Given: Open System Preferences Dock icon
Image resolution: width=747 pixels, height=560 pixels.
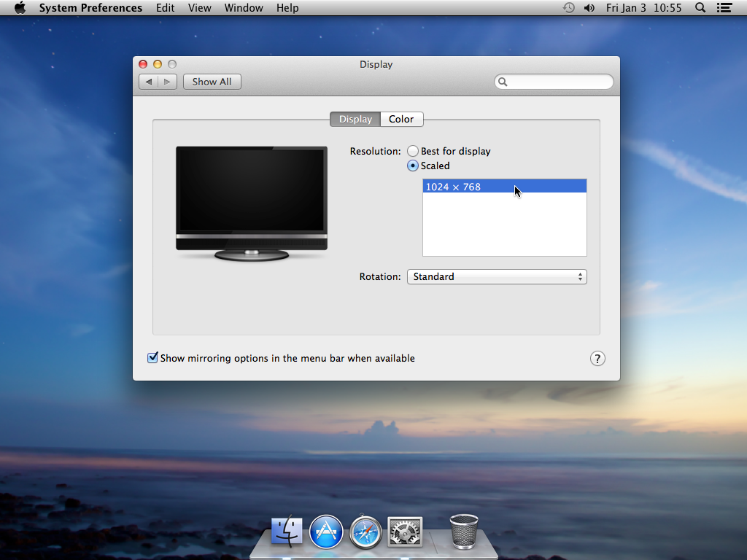Looking at the screenshot, I should click(x=405, y=532).
